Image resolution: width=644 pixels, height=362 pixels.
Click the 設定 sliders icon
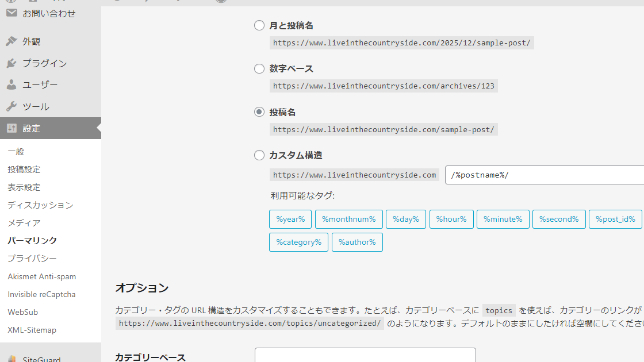click(11, 128)
